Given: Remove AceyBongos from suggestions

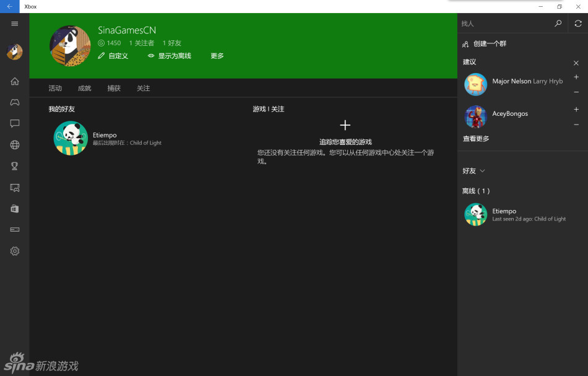Looking at the screenshot, I should click(576, 125).
